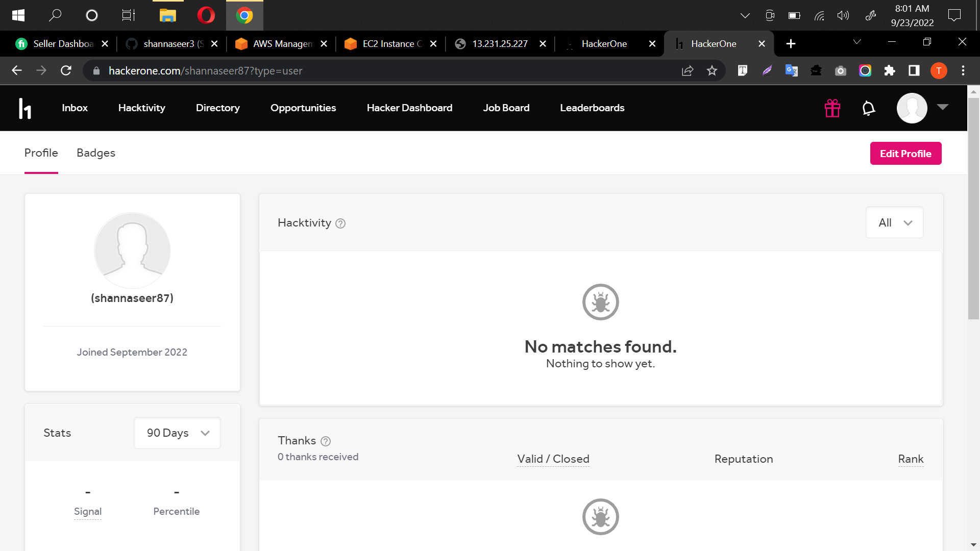Image resolution: width=980 pixels, height=551 pixels.
Task: Open the browser extensions puzzle icon
Action: (x=890, y=71)
